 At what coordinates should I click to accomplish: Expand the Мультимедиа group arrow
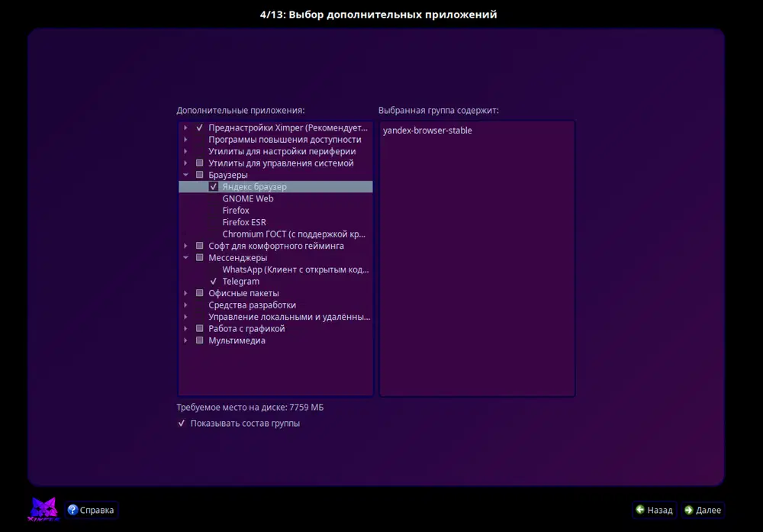pyautogui.click(x=185, y=340)
